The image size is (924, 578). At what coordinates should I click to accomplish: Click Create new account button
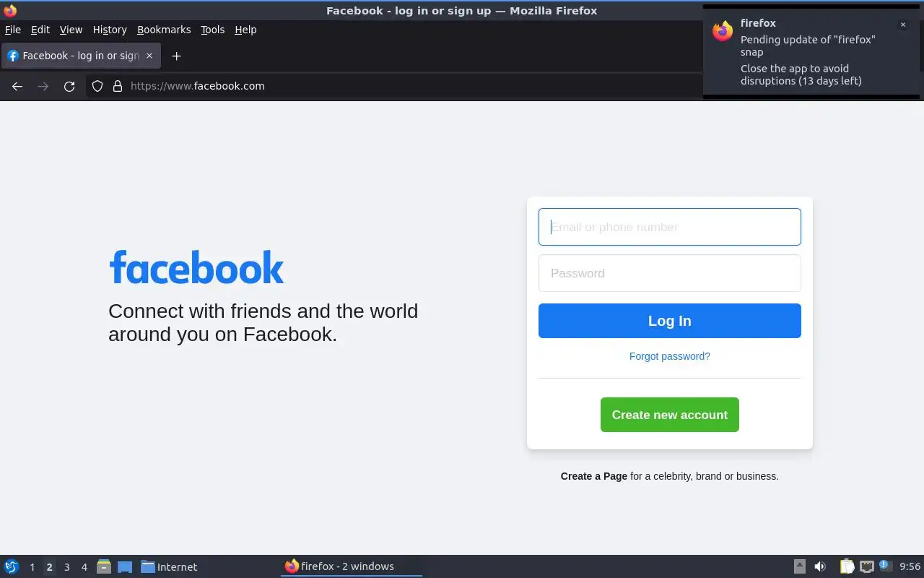click(x=670, y=415)
